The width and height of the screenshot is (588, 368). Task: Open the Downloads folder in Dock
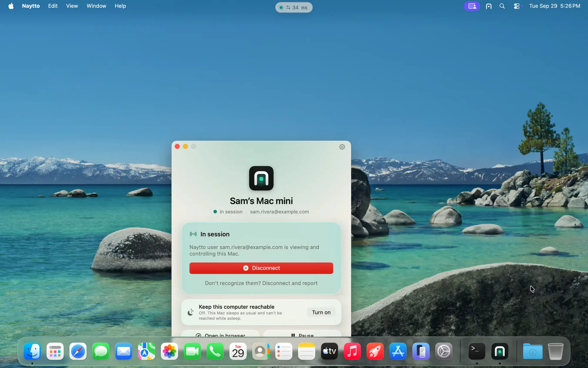click(x=532, y=351)
